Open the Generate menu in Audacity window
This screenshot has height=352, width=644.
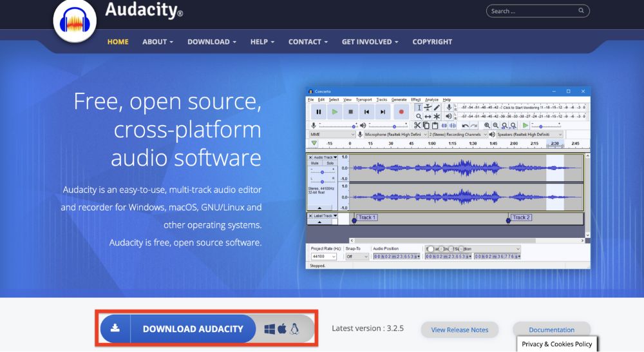399,99
